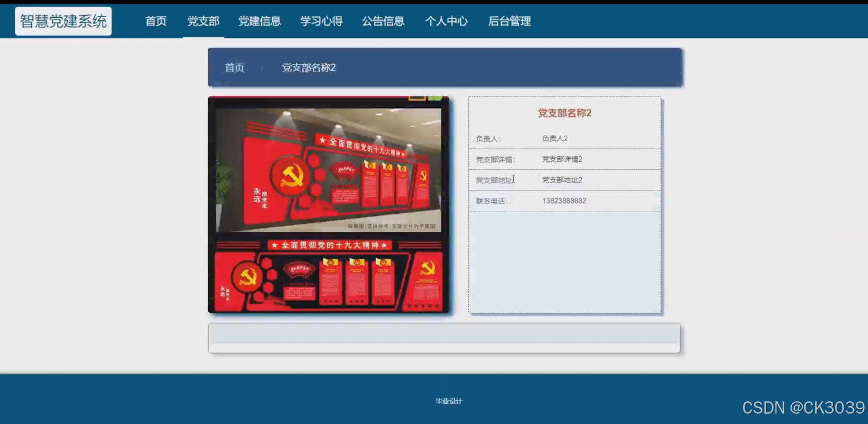Select the 党支部详情2 value text
Viewport: 868px width, 424px height.
(x=562, y=159)
